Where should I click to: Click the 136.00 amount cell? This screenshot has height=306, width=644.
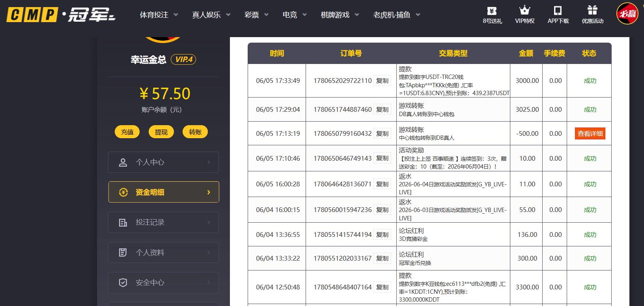point(527,235)
